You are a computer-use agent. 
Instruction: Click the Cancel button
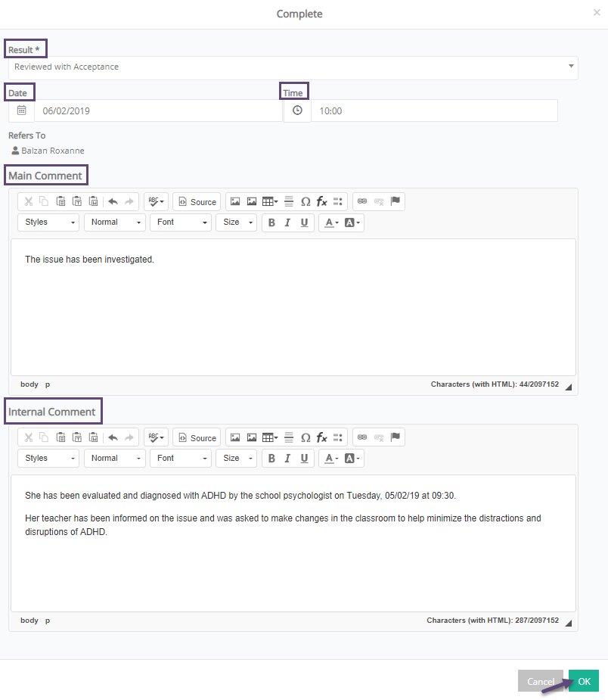pyautogui.click(x=540, y=681)
